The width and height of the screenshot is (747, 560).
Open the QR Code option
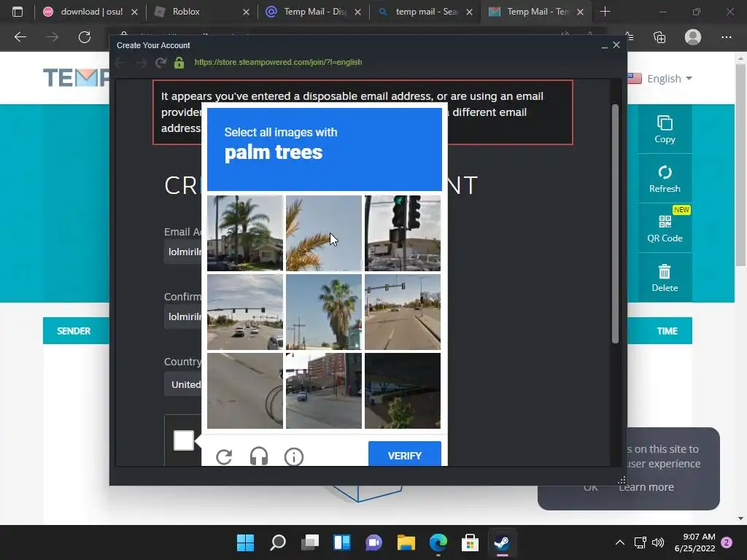(665, 228)
